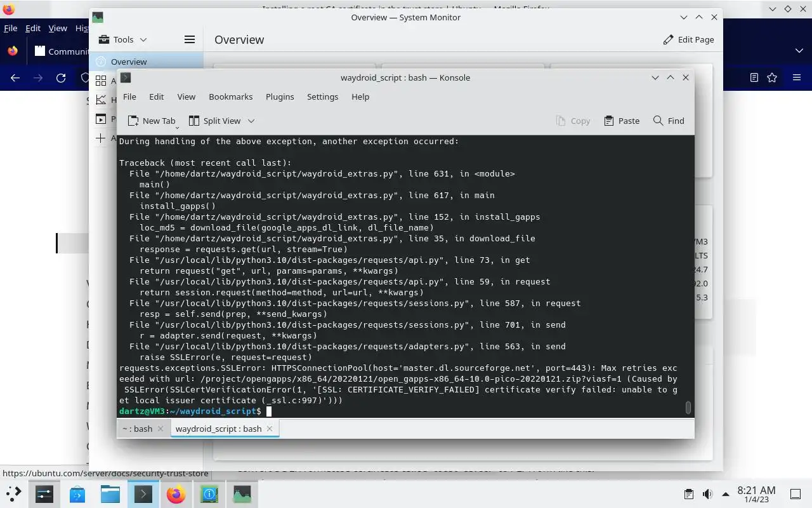The width and height of the screenshot is (812, 508).
Task: Click the Copy button in Konsole toolbar
Action: point(573,121)
